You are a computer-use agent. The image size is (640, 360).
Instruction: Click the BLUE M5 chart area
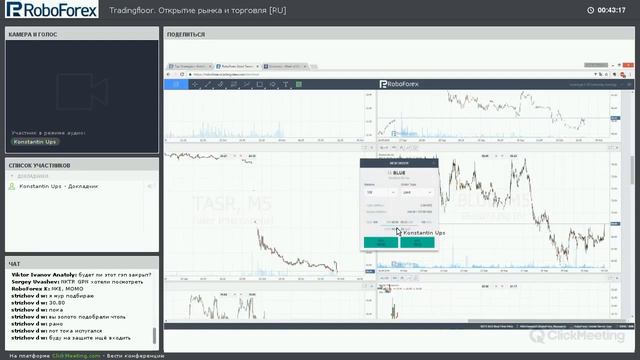493,211
